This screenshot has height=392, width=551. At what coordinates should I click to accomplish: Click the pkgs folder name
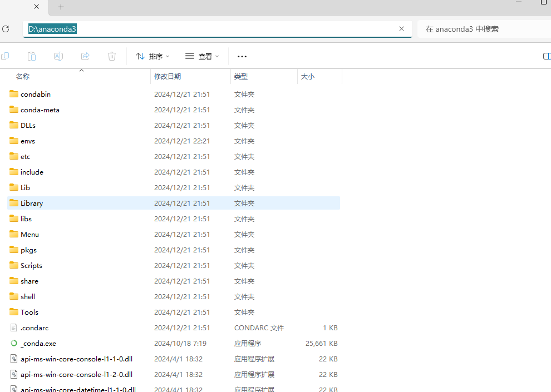point(28,250)
